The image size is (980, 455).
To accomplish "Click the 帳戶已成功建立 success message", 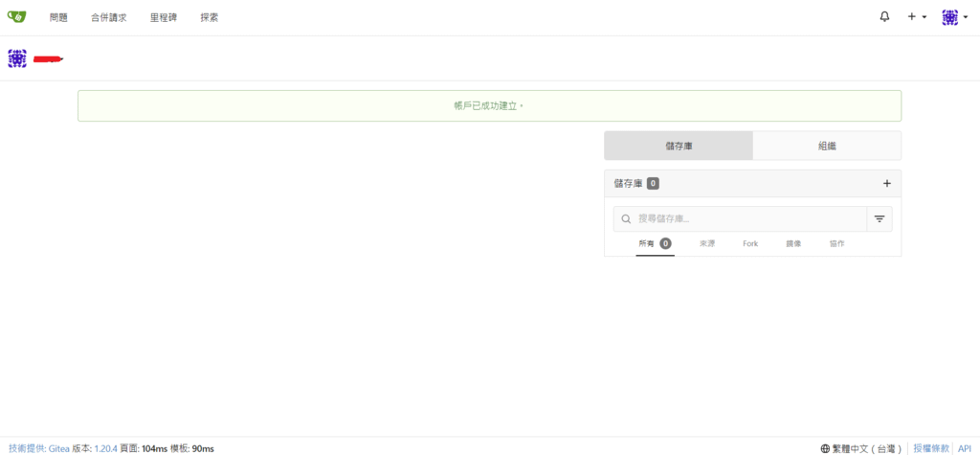I will tap(489, 105).
